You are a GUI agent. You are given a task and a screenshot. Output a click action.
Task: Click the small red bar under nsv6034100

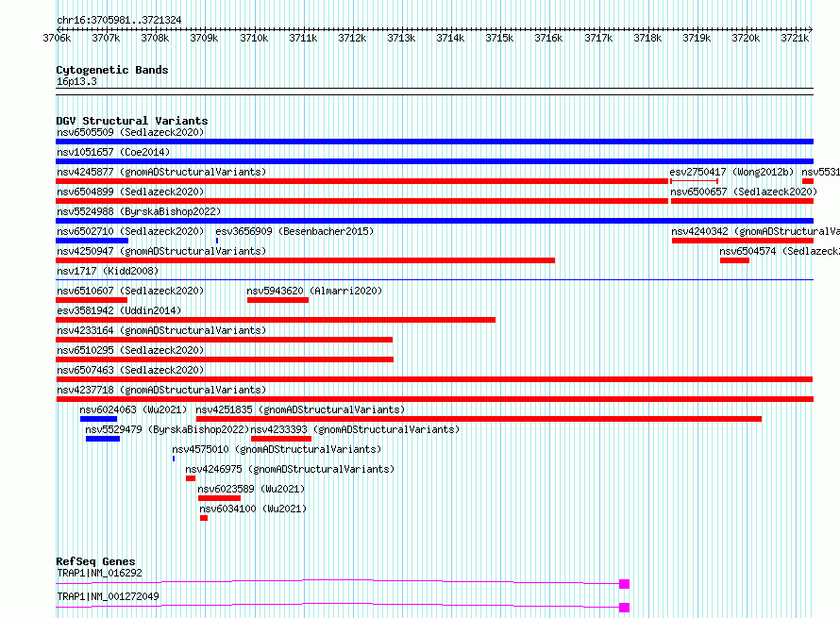click(204, 518)
